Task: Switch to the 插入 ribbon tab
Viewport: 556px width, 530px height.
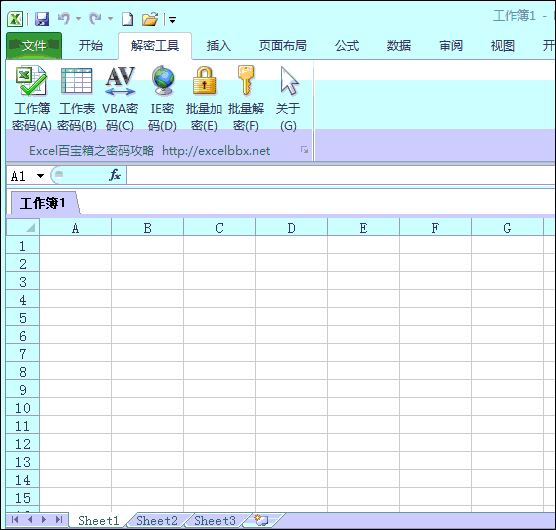Action: [x=219, y=45]
